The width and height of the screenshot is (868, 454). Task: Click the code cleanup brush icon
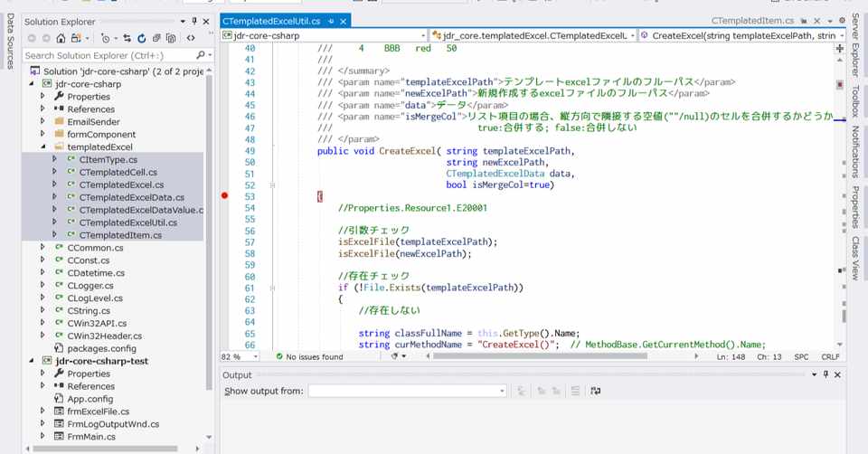point(395,356)
